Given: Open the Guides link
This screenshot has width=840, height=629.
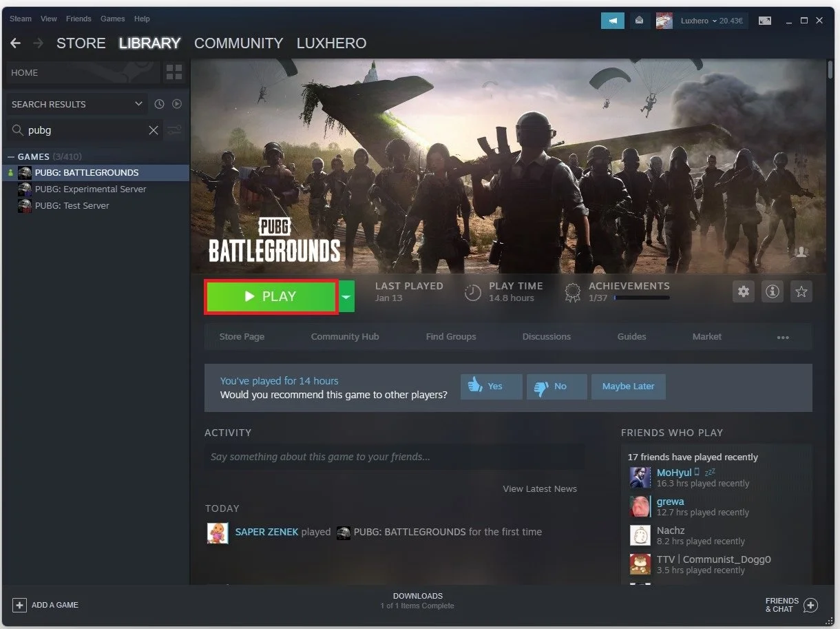Looking at the screenshot, I should tap(631, 337).
